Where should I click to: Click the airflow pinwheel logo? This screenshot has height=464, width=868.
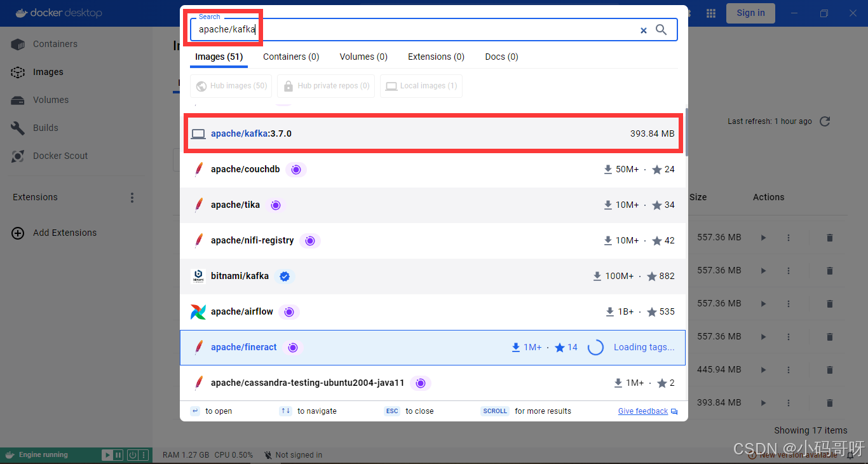point(198,312)
